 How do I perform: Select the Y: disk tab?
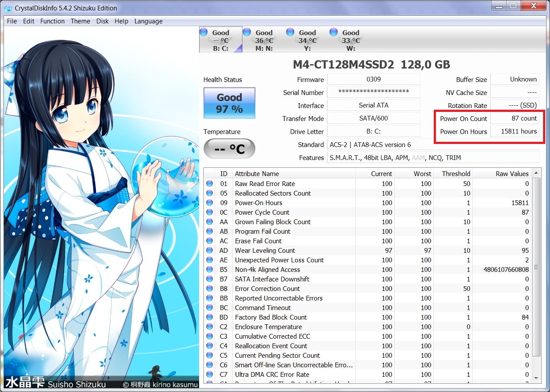point(308,40)
